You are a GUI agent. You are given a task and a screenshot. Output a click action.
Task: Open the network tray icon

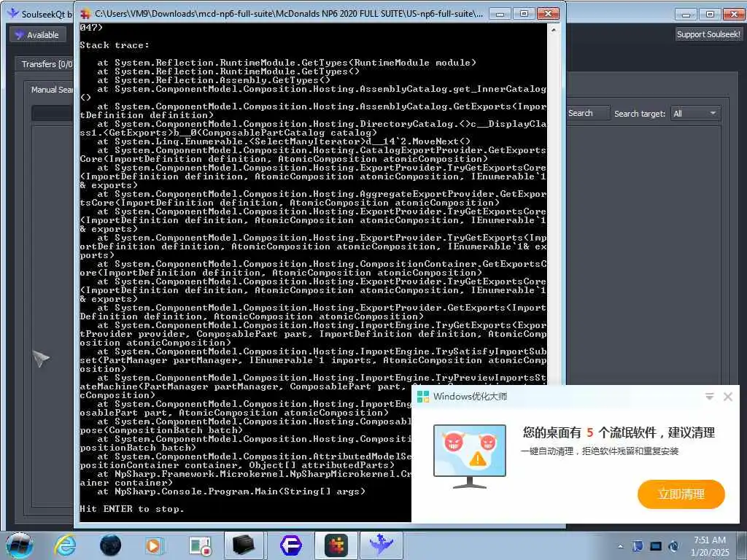(x=638, y=546)
